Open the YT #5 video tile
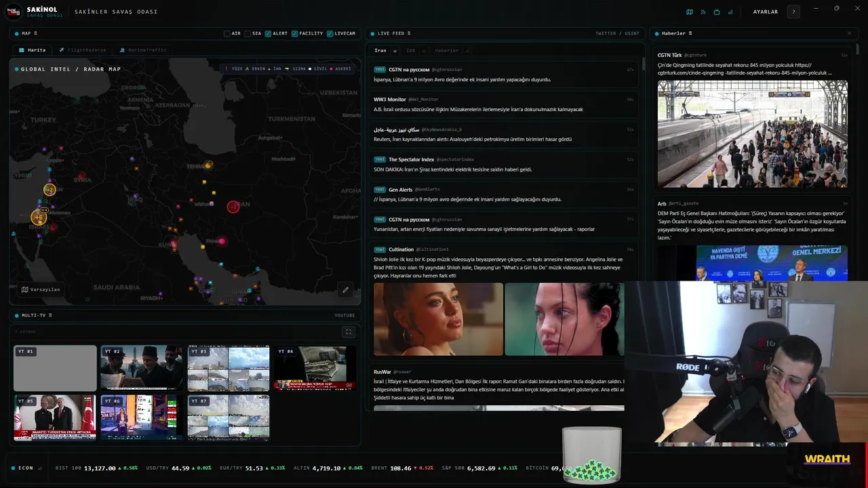The width and height of the screenshot is (868, 488). click(55, 418)
